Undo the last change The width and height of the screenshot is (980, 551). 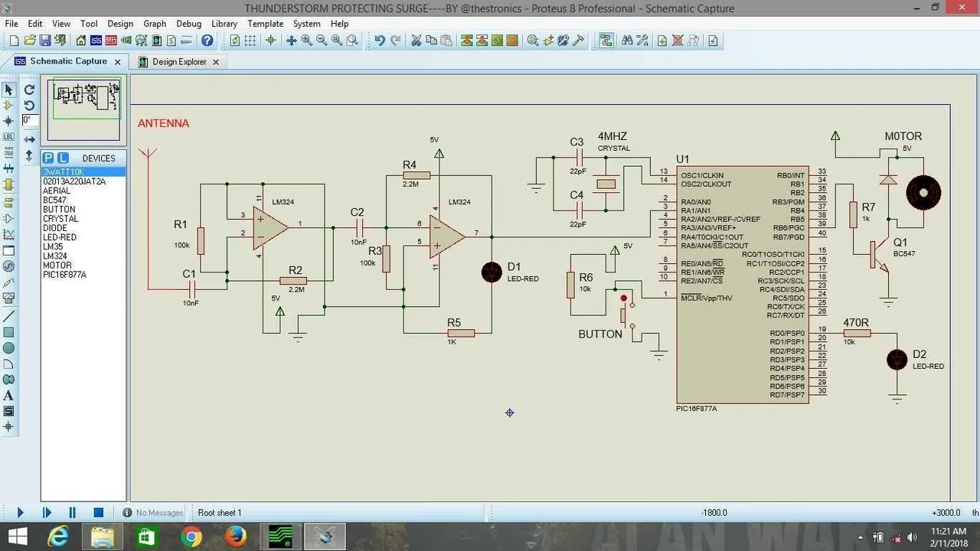point(380,40)
